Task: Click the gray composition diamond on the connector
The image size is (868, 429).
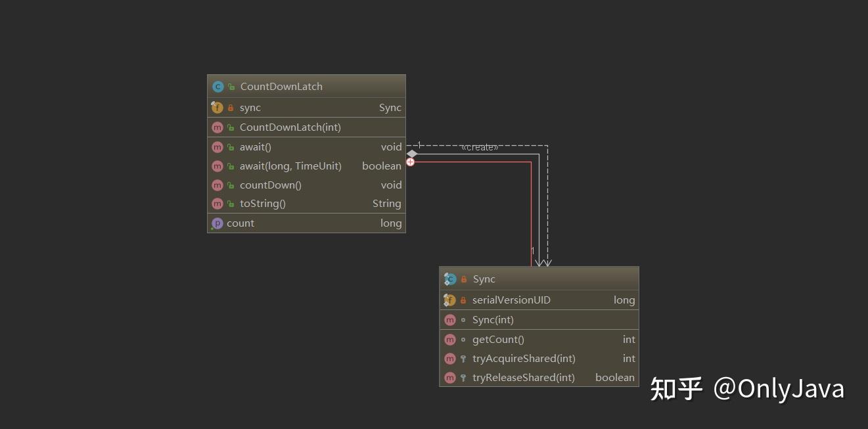Action: [x=412, y=154]
